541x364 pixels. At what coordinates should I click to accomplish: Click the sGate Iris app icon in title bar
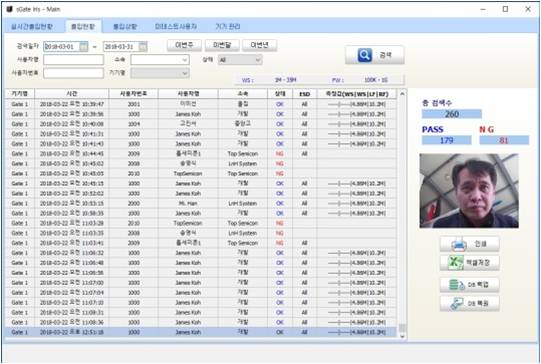(x=9, y=9)
